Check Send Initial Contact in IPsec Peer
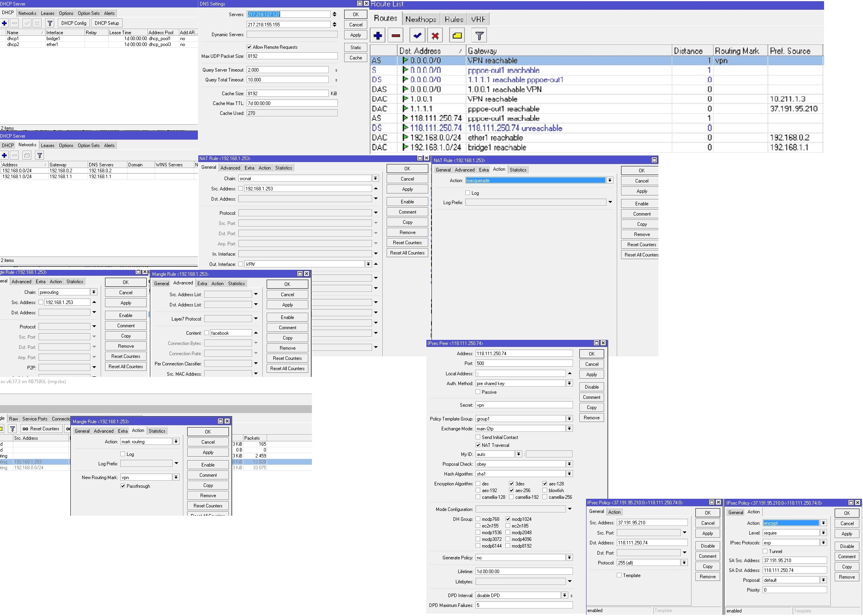 [x=478, y=437]
